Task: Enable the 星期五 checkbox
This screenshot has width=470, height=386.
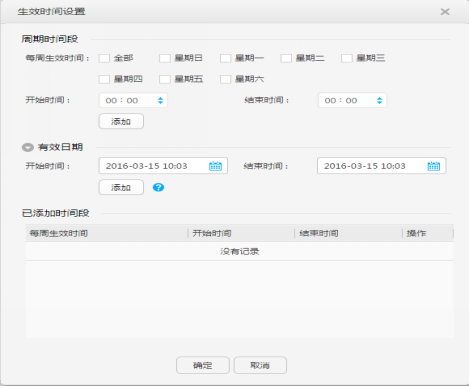Action: point(165,79)
